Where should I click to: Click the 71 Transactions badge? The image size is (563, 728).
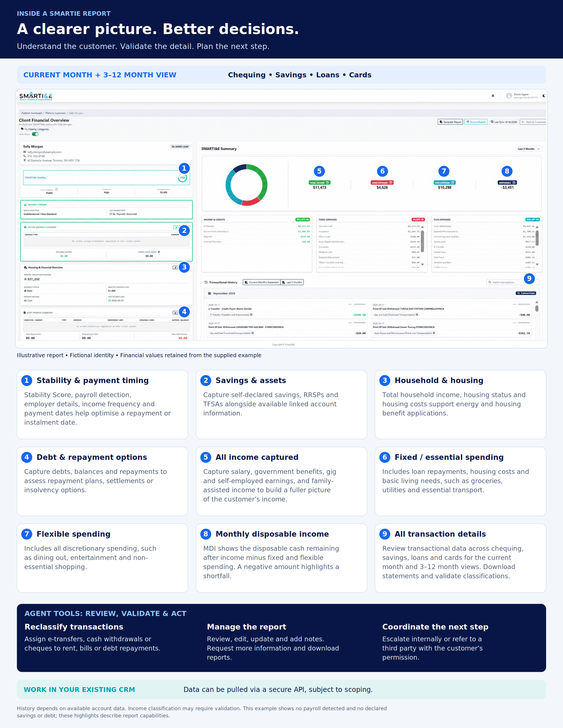pyautogui.click(x=526, y=293)
